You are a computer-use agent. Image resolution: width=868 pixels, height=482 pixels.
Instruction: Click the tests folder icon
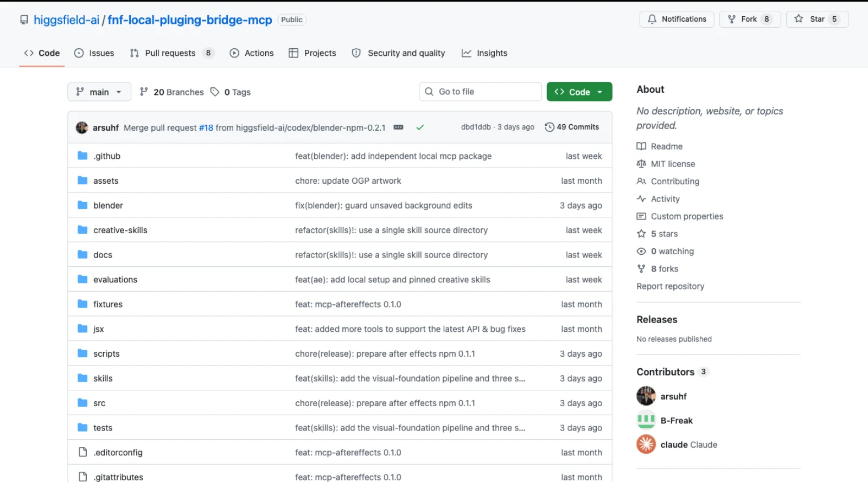point(82,427)
